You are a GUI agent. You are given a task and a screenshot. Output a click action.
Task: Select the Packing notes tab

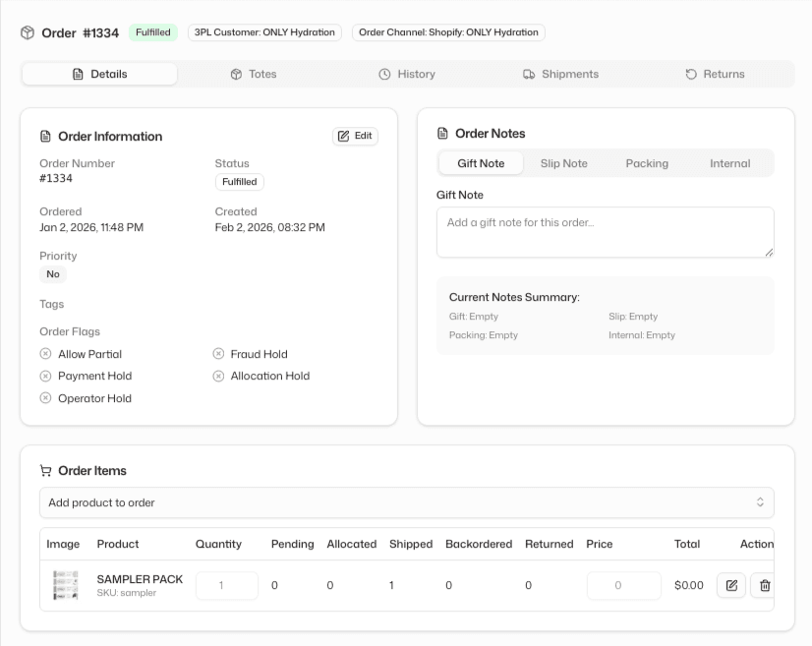647,163
